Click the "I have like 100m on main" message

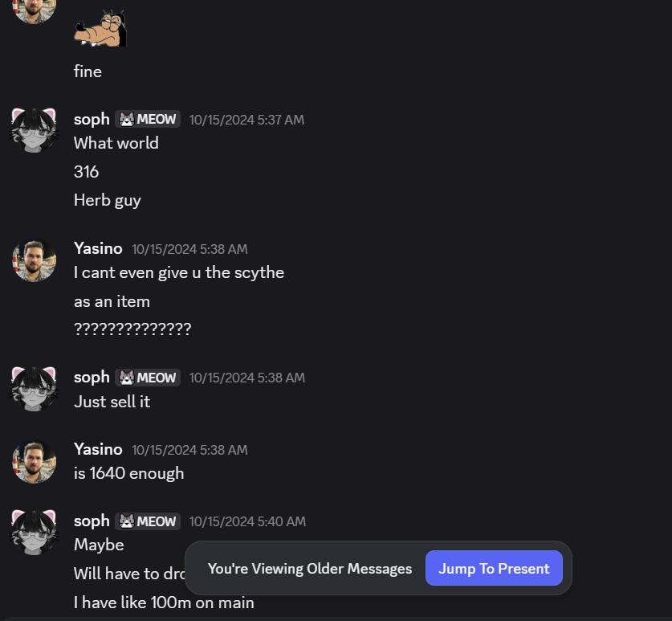[164, 603]
